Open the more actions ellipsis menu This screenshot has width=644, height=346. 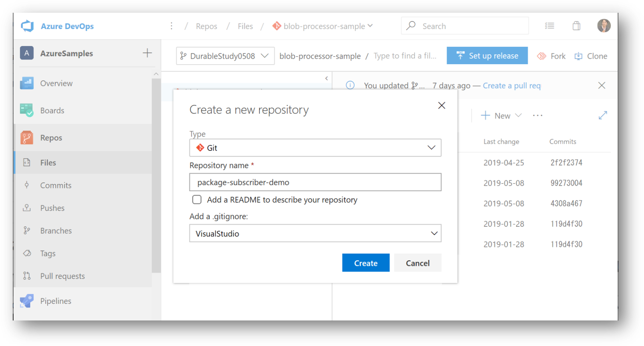[538, 115]
